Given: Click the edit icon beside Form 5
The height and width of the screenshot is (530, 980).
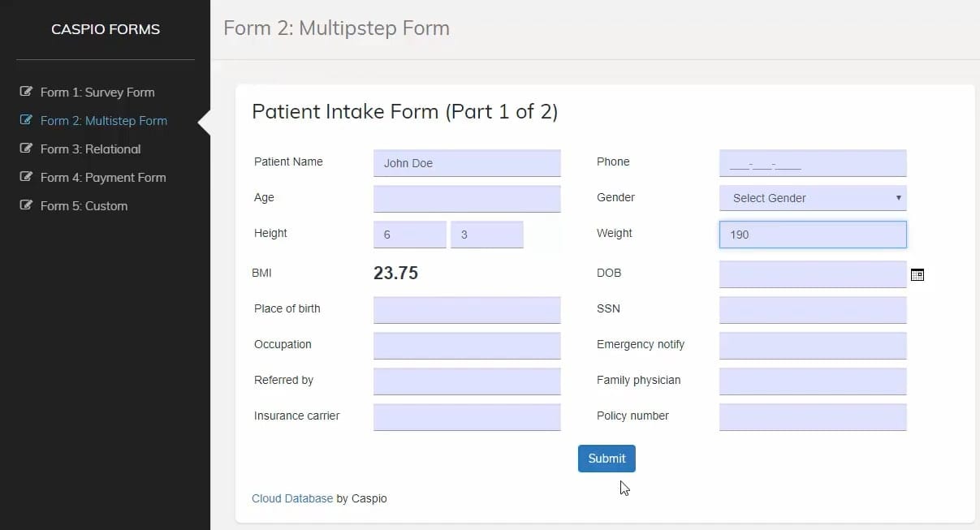Looking at the screenshot, I should [26, 205].
